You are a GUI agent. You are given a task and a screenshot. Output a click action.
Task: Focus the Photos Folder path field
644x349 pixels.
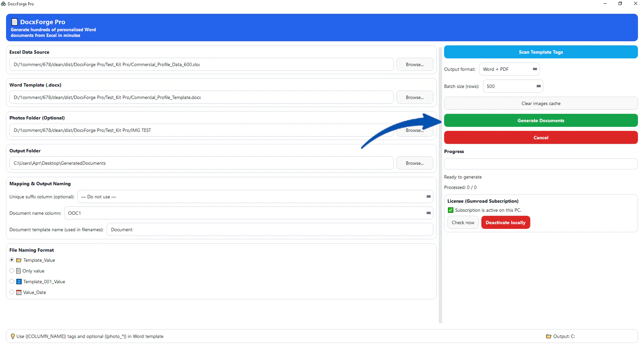pyautogui.click(x=201, y=130)
